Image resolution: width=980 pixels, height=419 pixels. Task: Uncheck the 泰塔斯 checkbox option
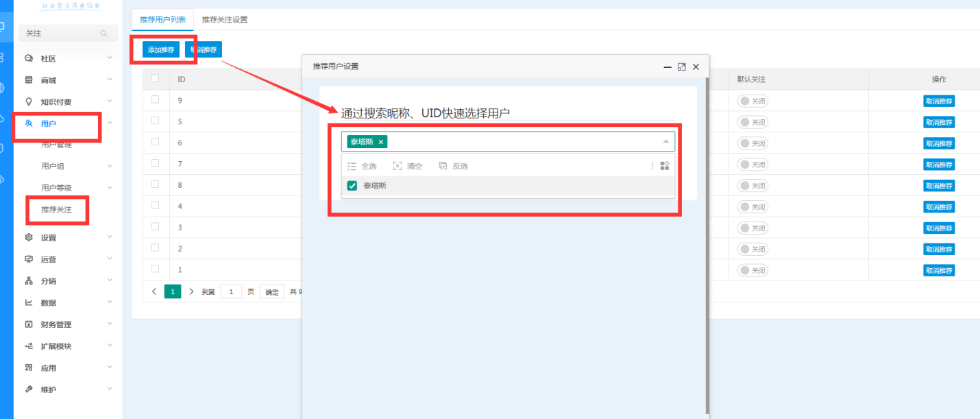click(x=352, y=186)
